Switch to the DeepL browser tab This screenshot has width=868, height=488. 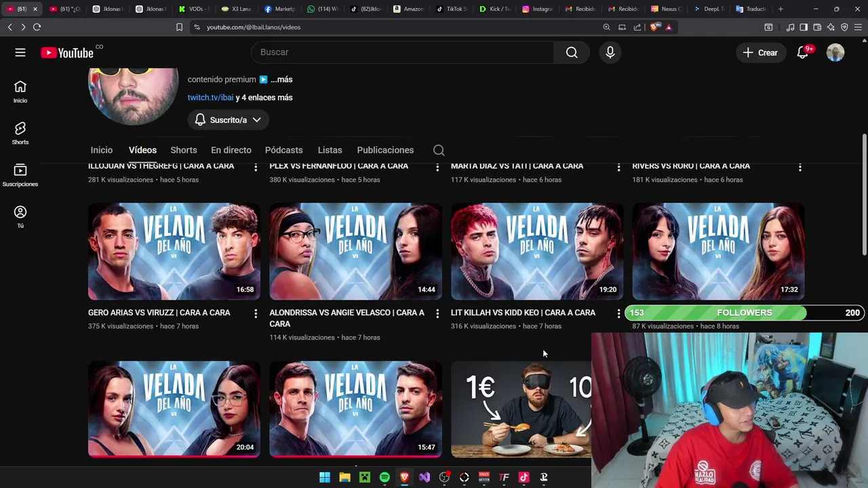point(709,9)
